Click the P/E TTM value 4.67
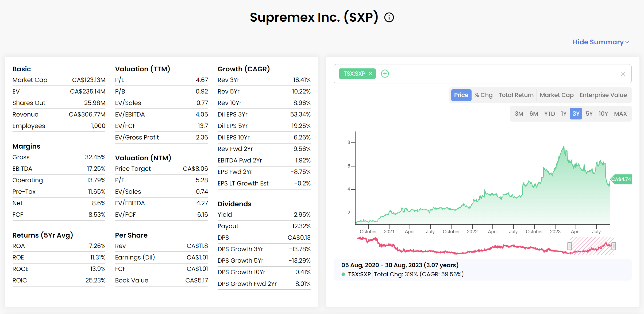This screenshot has width=644, height=314. [x=202, y=80]
